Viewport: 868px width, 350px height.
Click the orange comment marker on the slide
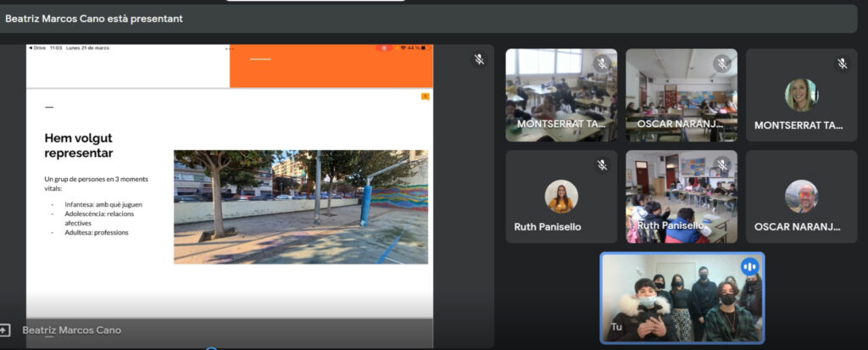[x=425, y=97]
